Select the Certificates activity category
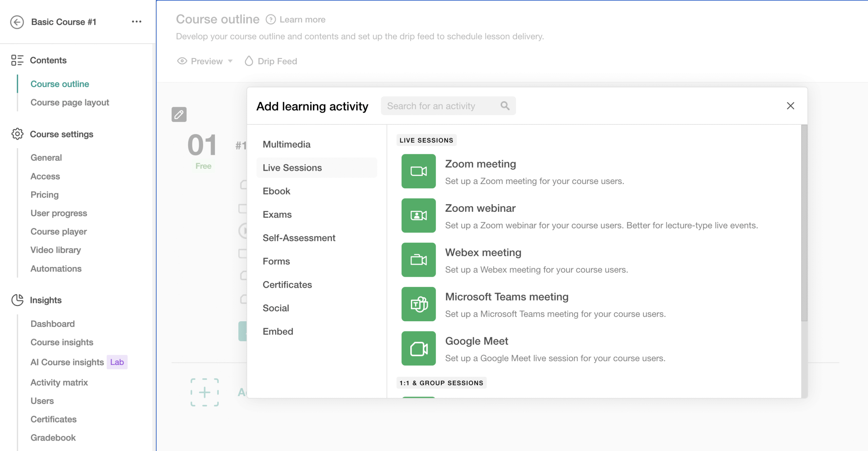The height and width of the screenshot is (451, 868). pos(287,285)
